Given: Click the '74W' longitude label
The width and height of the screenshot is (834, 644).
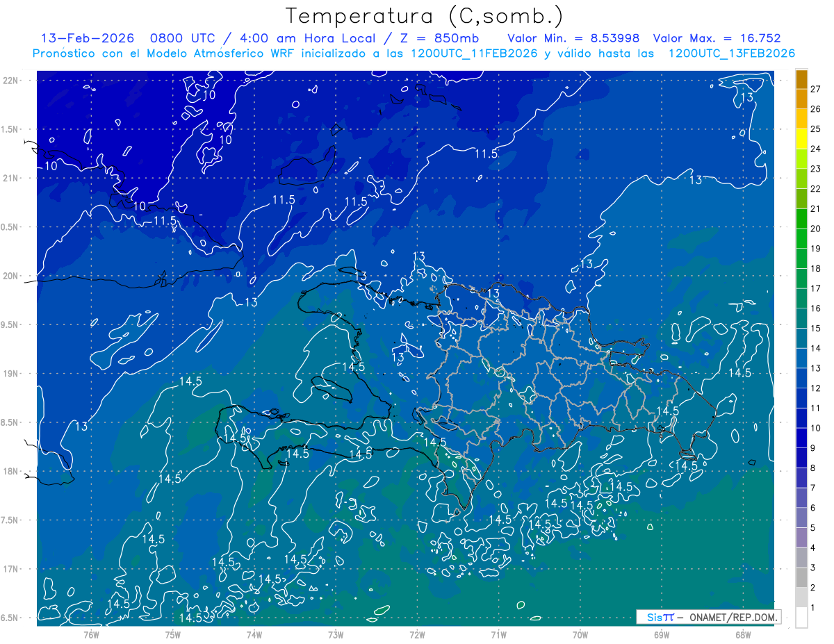Looking at the screenshot, I should pyautogui.click(x=254, y=634).
